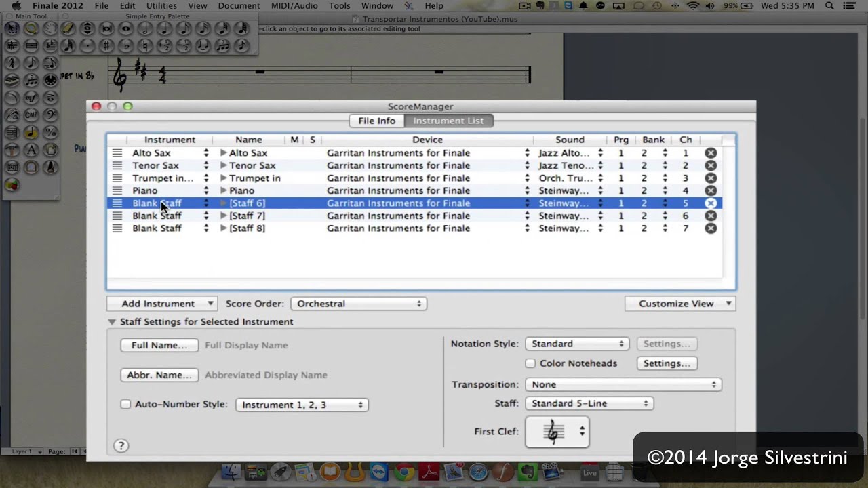
Task: Expand the Alto Sax name triangle
Action: [x=223, y=153]
